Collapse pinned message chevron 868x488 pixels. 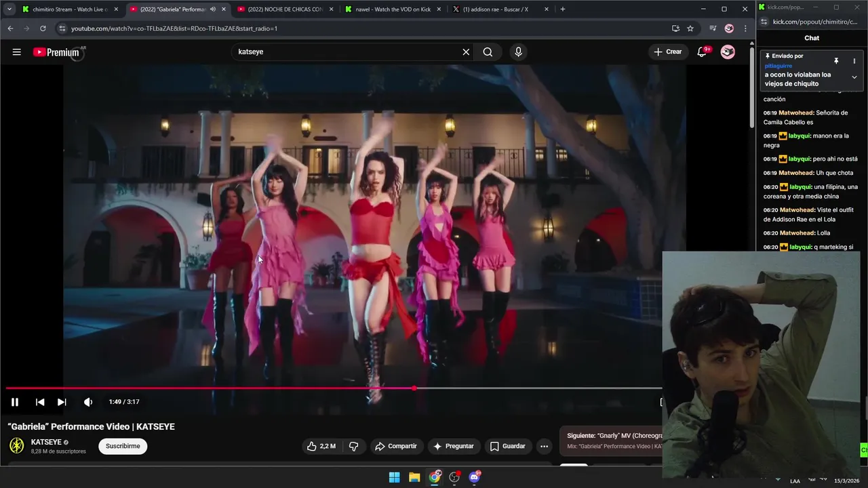pyautogui.click(x=854, y=77)
